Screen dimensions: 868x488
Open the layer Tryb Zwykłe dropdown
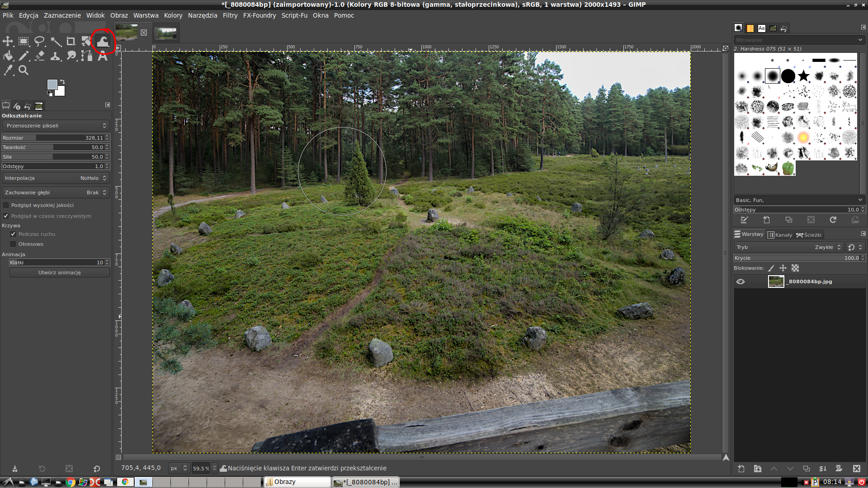pyautogui.click(x=788, y=247)
